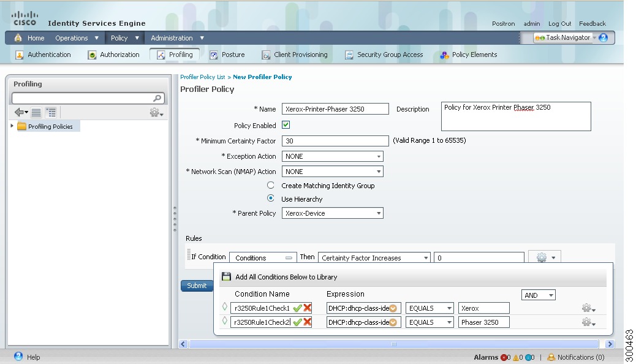Accept the r3250Rule1Check2 name with the green check
Viewport: 636px width, 364px height.
[x=297, y=322]
